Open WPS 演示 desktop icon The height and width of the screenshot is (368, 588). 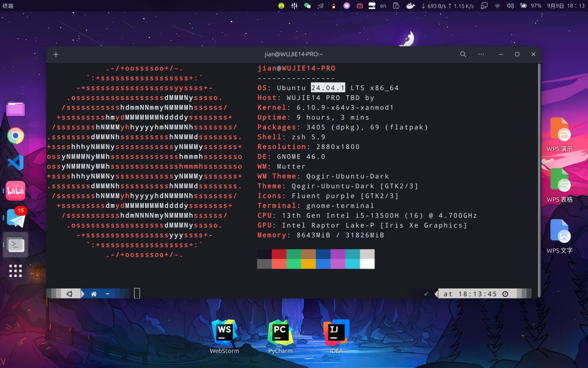560,131
